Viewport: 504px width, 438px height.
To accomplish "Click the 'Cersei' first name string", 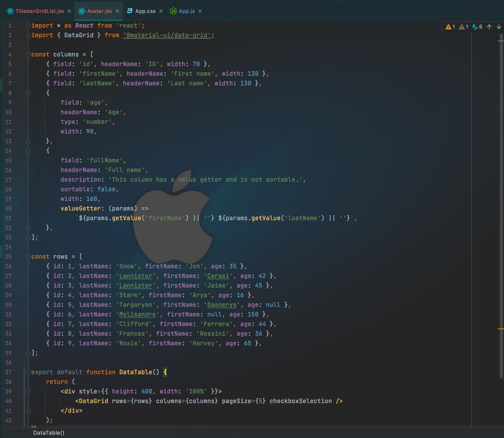I will coord(219,276).
